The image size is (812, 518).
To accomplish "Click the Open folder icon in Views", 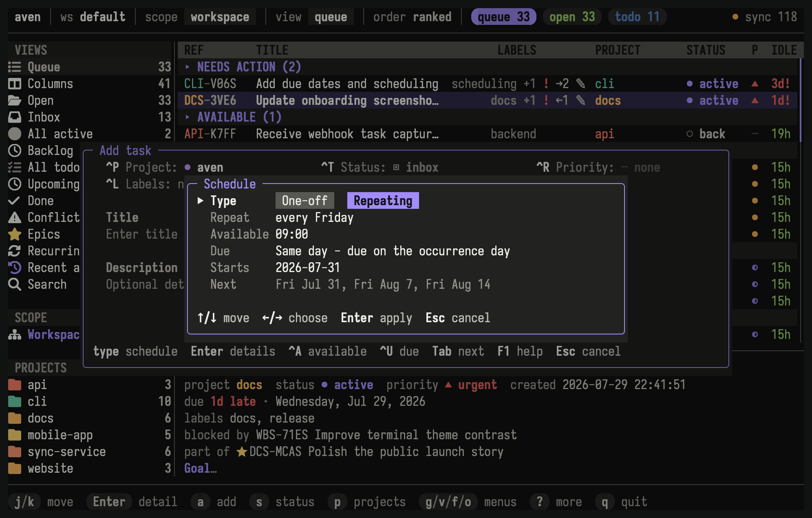I will pos(15,100).
